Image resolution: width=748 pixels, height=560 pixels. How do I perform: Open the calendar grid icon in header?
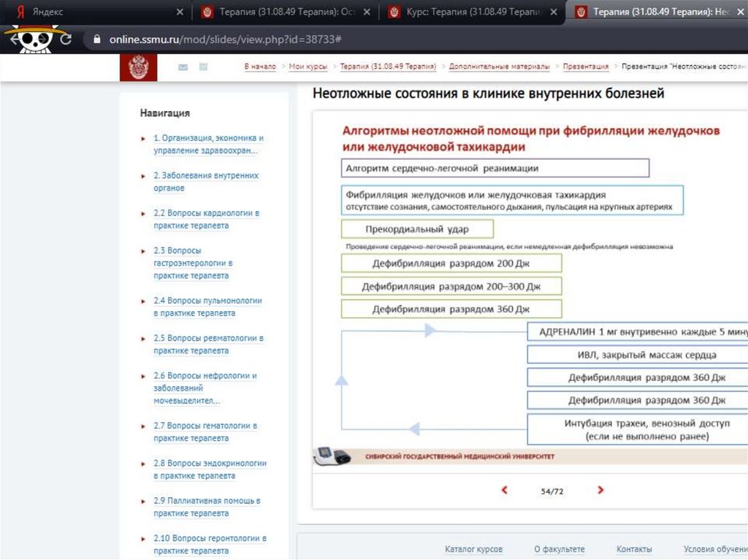coord(203,67)
